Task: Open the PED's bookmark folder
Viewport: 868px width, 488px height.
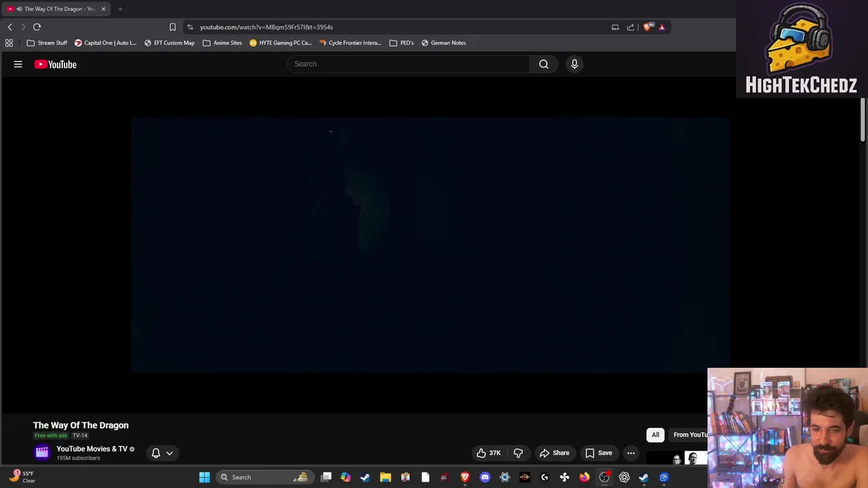Action: pos(401,43)
